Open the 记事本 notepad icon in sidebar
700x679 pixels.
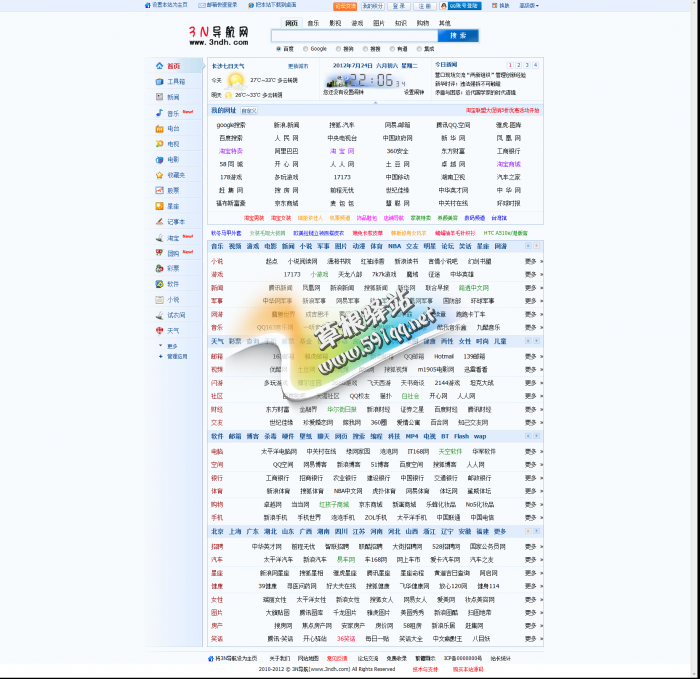tap(159, 221)
